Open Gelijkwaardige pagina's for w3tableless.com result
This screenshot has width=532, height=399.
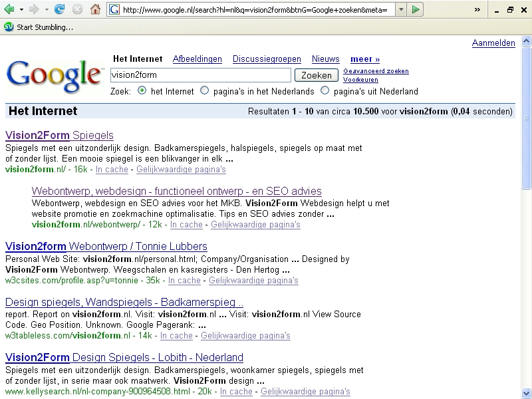click(x=245, y=336)
